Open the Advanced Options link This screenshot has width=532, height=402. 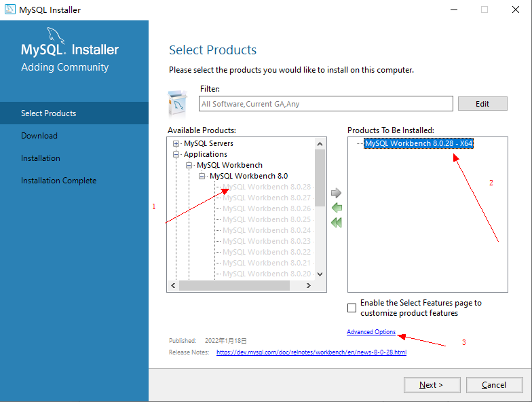[x=370, y=331]
